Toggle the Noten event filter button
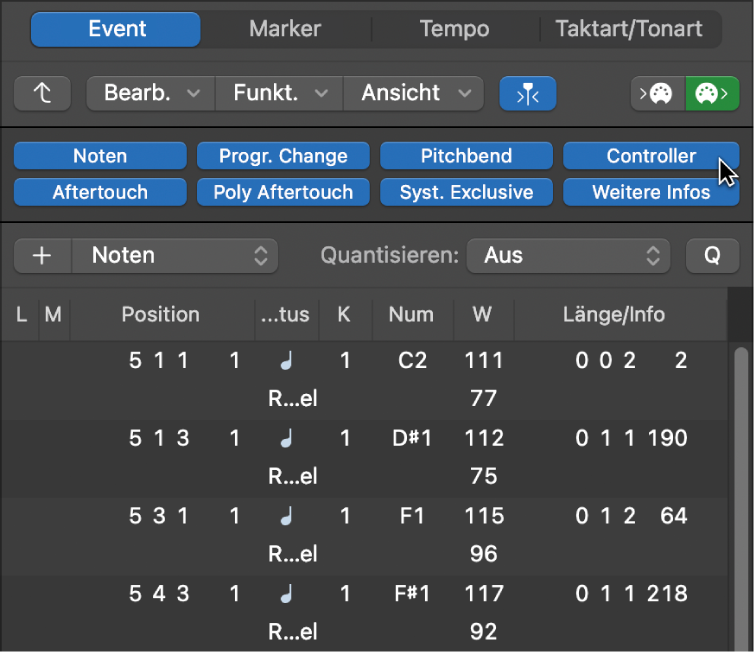 tap(100, 156)
